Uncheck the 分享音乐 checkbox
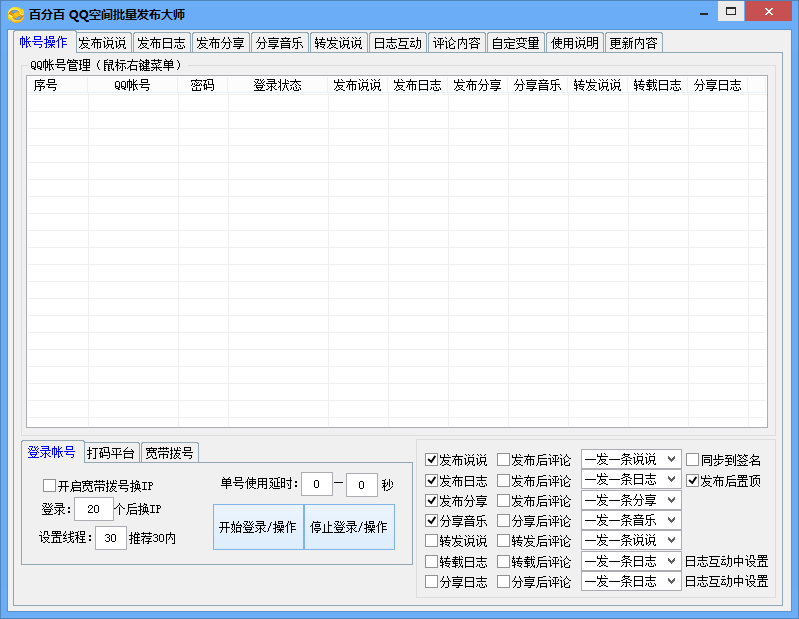The height and width of the screenshot is (619, 799). point(432,521)
